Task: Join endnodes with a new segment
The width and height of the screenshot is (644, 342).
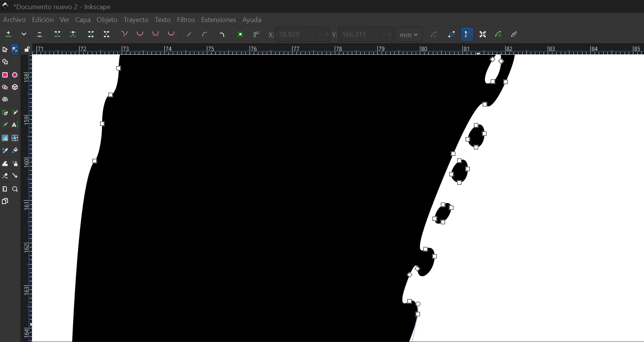Action: (x=91, y=35)
